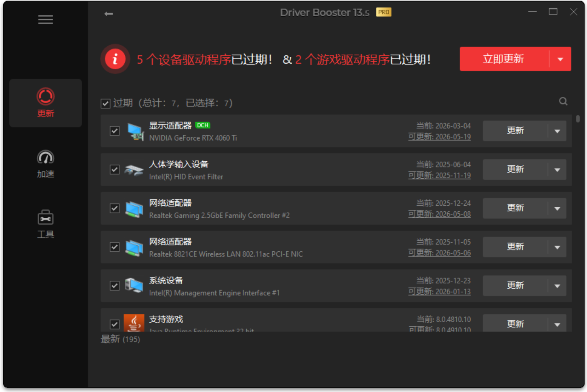
Task: Maximize the Driver Booster window
Action: coord(553,12)
